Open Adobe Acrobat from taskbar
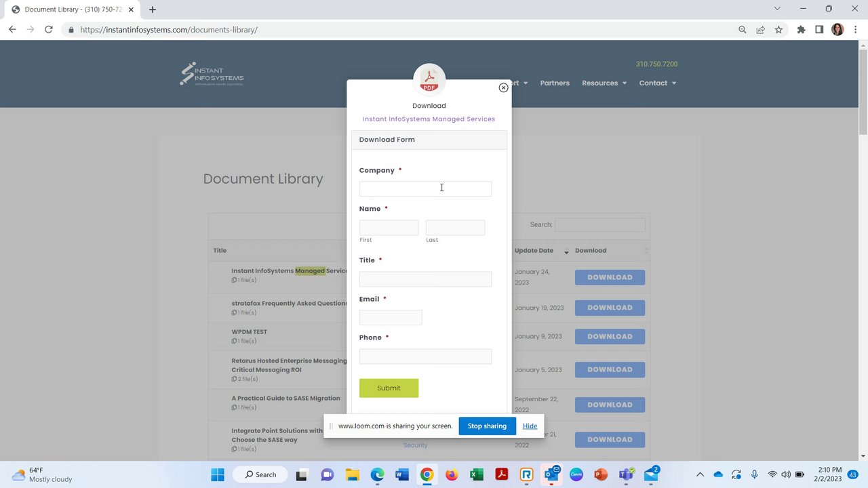Image resolution: width=868 pixels, height=488 pixels. coord(501,474)
